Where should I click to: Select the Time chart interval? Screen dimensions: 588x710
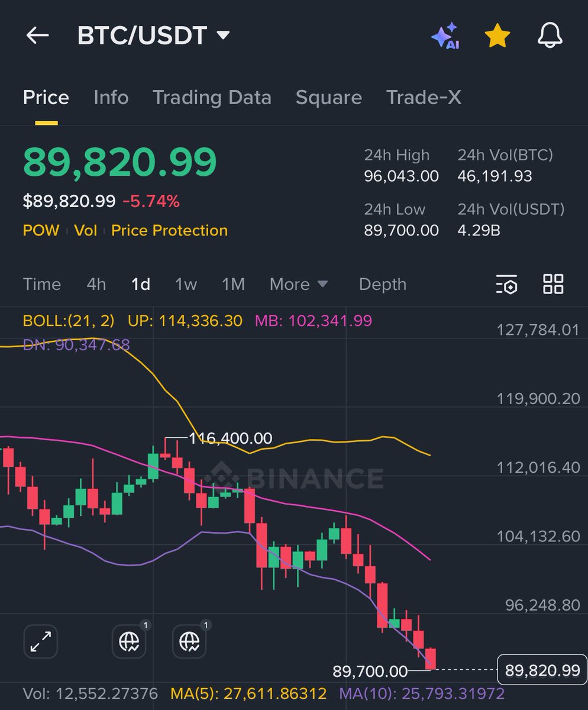coord(42,285)
